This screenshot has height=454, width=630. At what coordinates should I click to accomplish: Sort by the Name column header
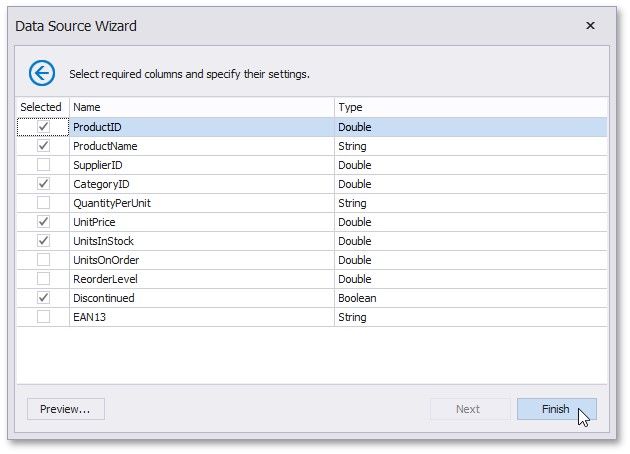(x=200, y=107)
